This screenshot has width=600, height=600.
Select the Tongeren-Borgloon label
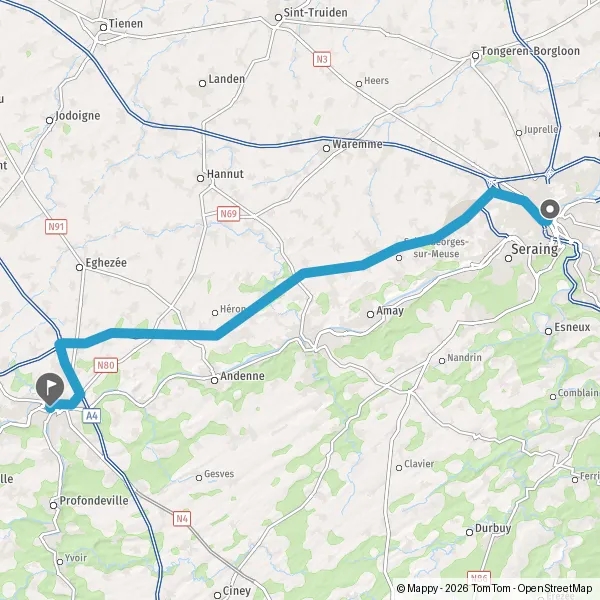click(x=530, y=51)
